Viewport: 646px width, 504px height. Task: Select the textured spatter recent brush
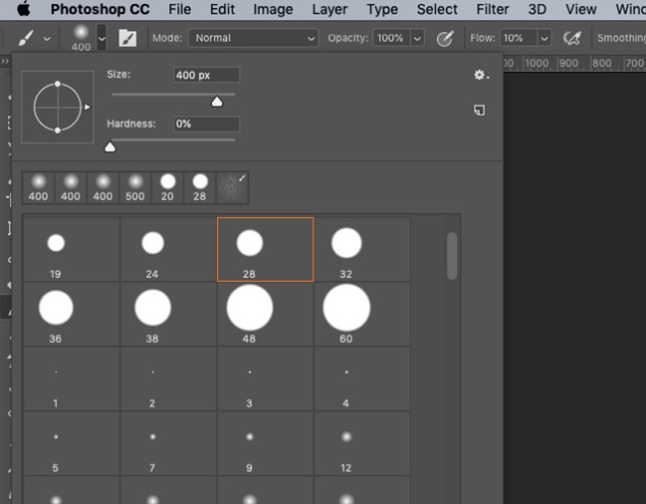(232, 188)
